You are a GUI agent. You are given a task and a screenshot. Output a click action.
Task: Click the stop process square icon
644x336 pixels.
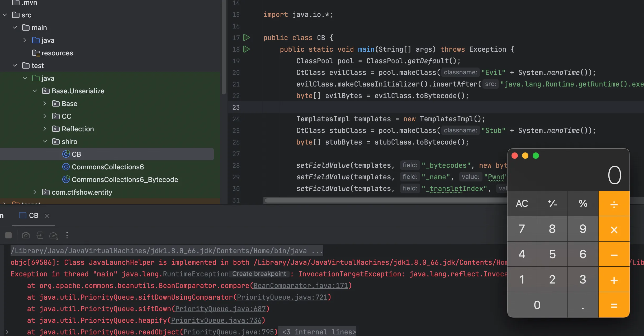(8, 235)
